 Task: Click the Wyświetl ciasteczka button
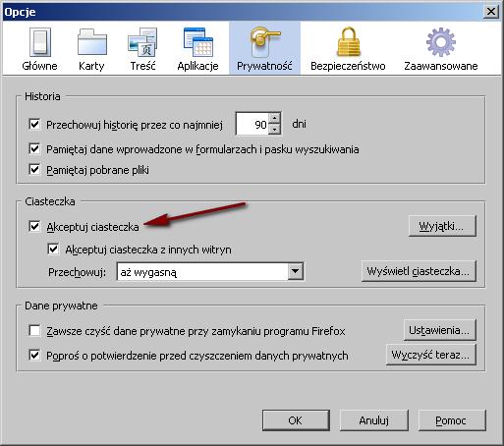pyautogui.click(x=419, y=271)
